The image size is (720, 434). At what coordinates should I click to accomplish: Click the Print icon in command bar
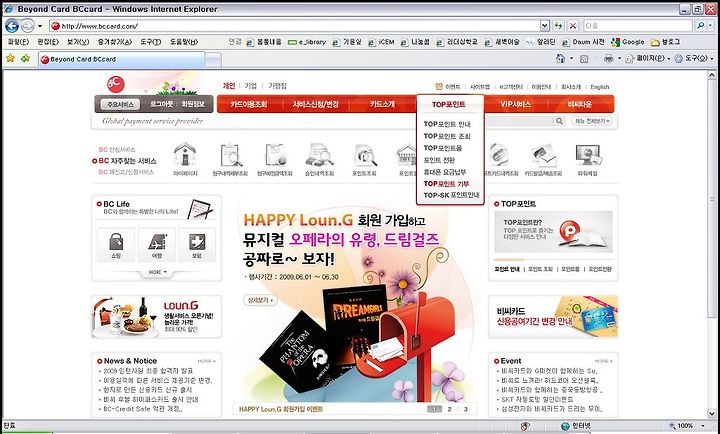point(608,58)
